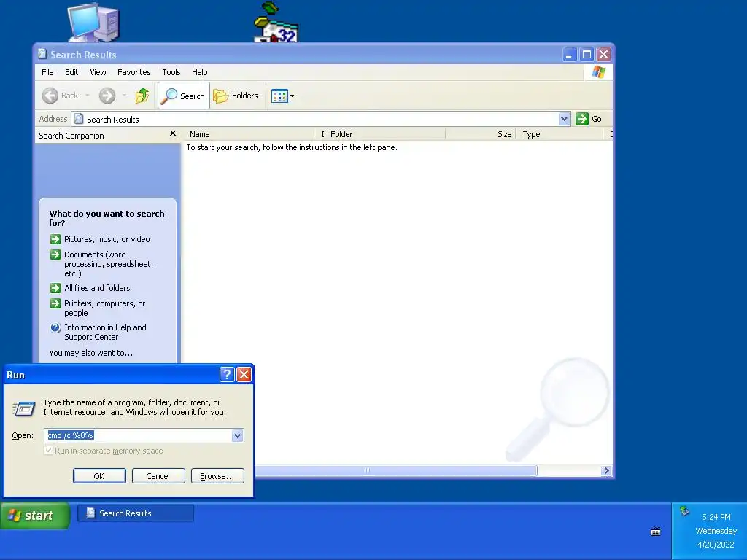Open the Edit menu

71,72
